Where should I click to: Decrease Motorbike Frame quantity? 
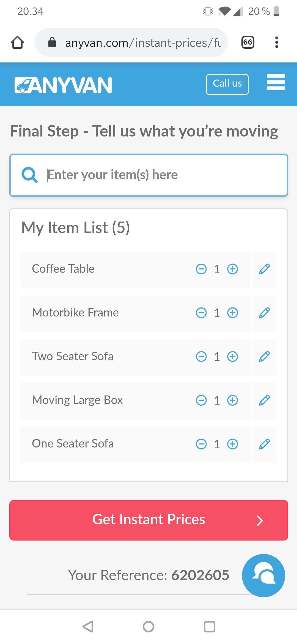201,313
